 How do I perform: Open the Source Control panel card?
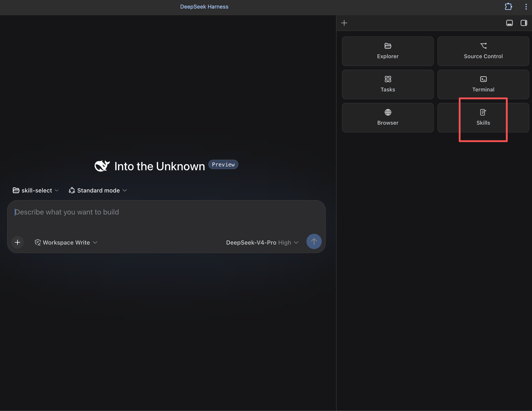[483, 51]
